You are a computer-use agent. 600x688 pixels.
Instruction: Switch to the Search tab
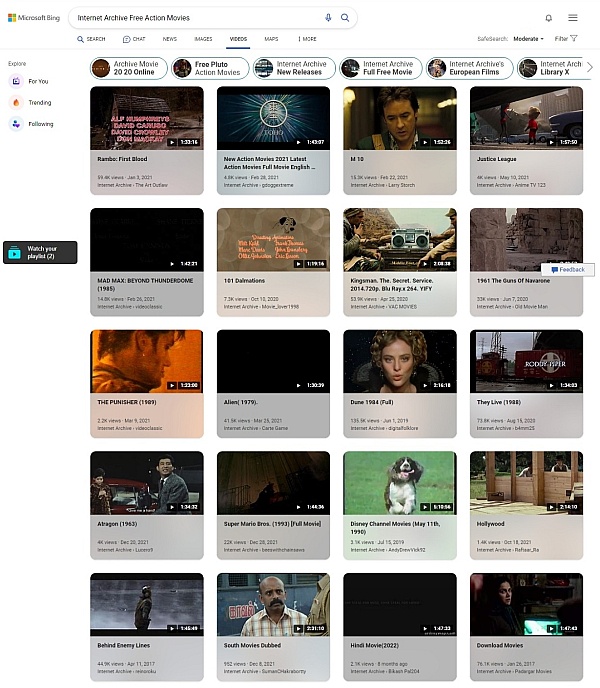point(91,39)
